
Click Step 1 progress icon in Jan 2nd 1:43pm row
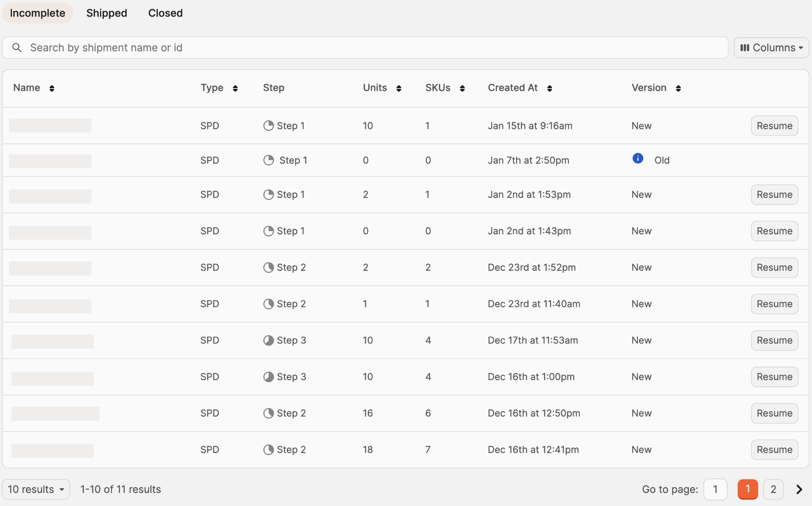coord(269,231)
